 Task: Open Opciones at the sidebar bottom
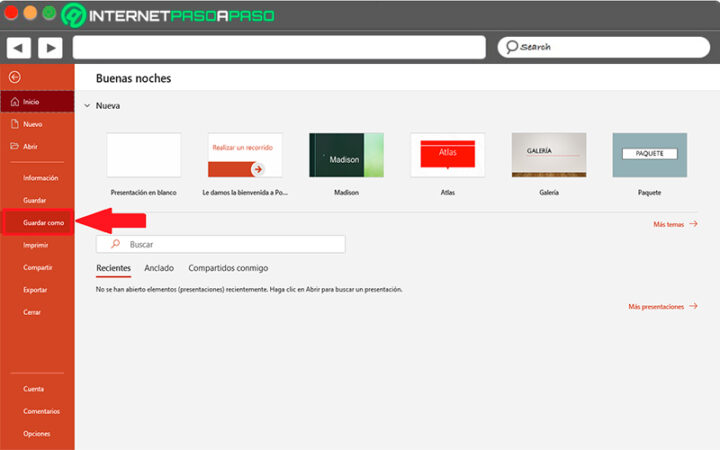(36, 433)
